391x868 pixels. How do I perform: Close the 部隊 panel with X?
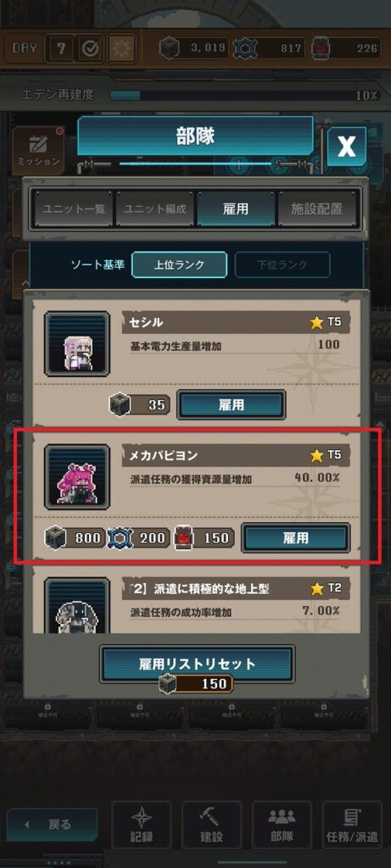coord(347,147)
